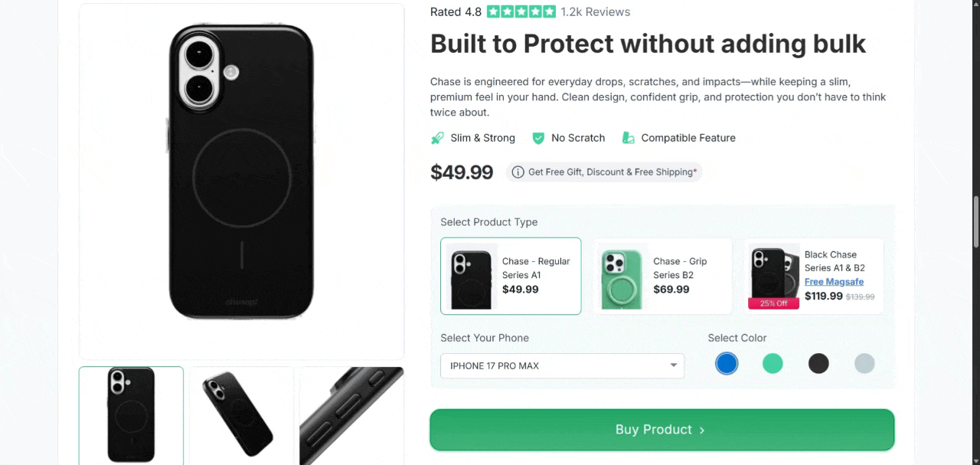Click the 25% Off badge
This screenshot has width=980, height=465.
773,303
